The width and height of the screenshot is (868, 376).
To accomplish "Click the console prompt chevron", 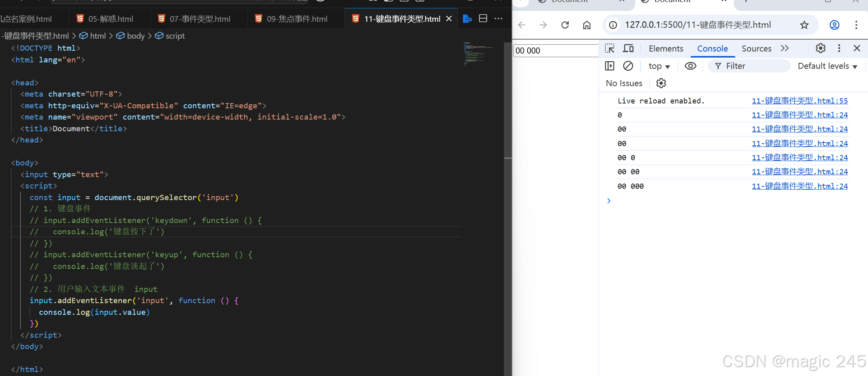I will (609, 201).
